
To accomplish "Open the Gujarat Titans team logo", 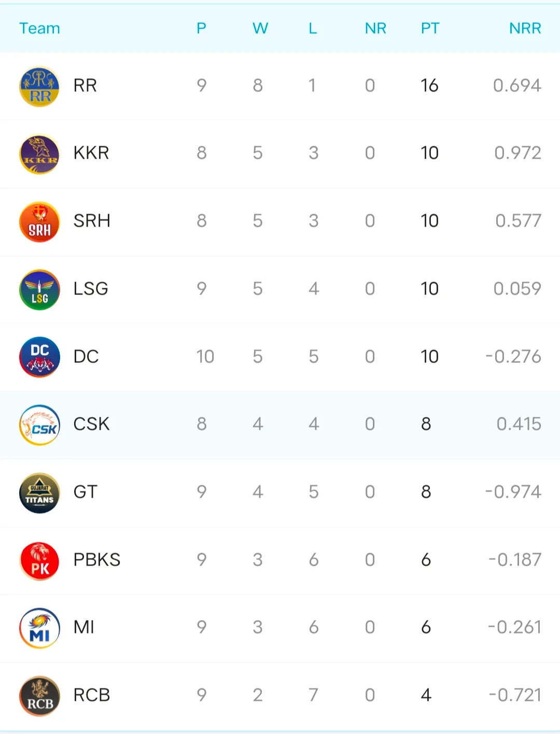I will pyautogui.click(x=39, y=493).
